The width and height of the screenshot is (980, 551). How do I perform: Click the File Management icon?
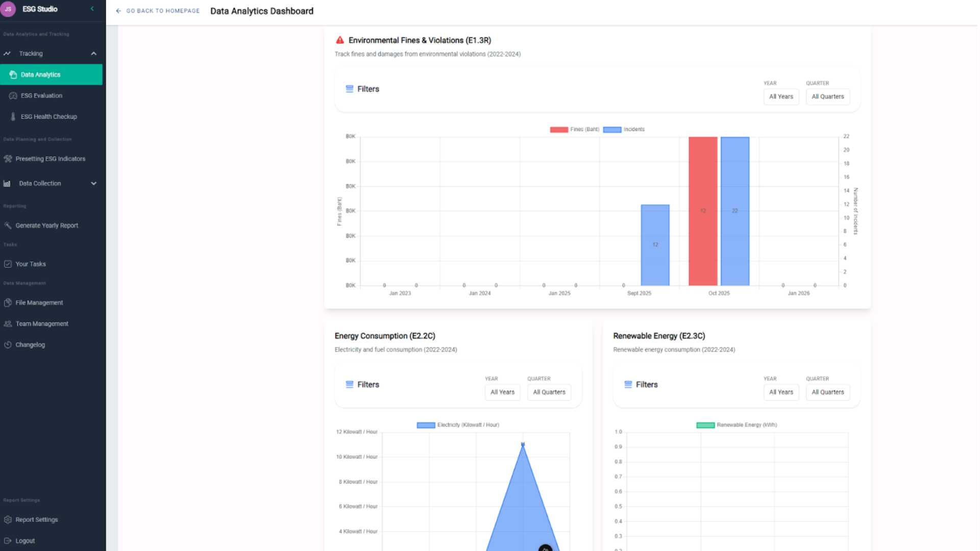pos(8,303)
